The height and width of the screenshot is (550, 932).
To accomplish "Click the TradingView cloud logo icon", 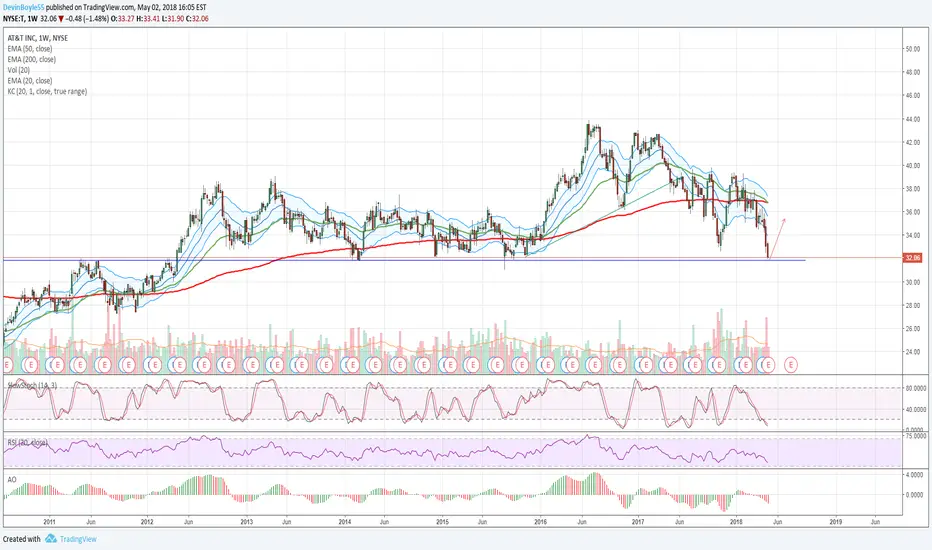I will tap(51, 539).
